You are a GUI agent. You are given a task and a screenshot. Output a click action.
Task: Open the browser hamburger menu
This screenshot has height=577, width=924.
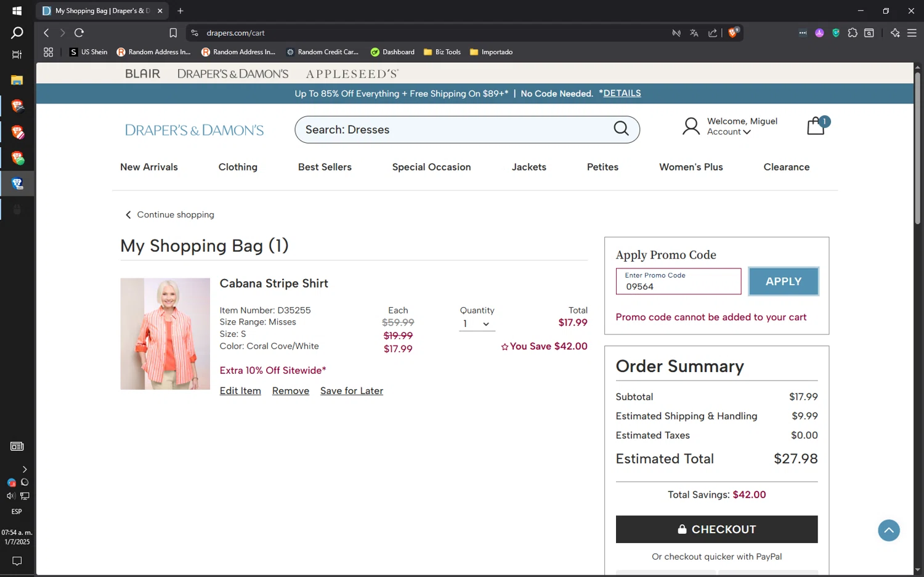912,33
